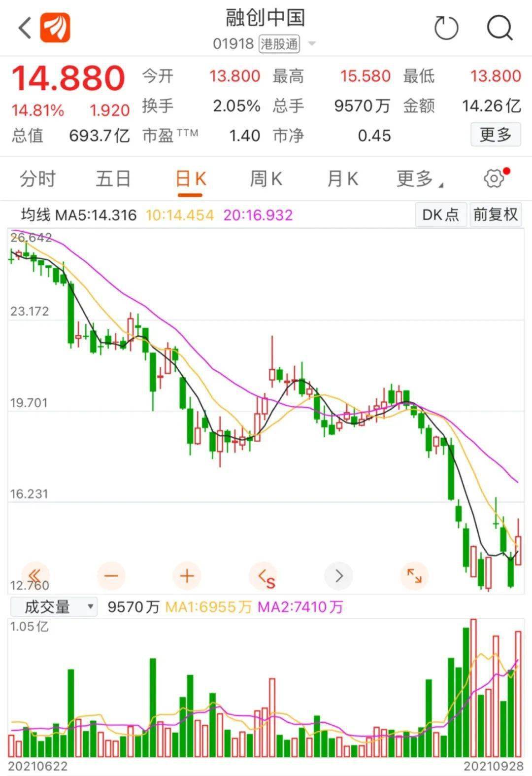532x776 pixels.
Task: Open the 成交量 indicator dropdown
Action: 53,606
